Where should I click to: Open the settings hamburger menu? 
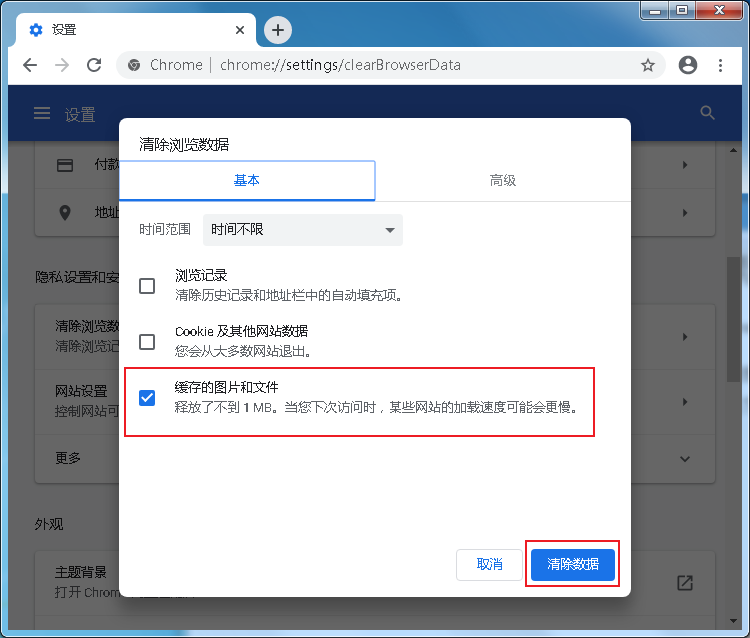(42, 114)
